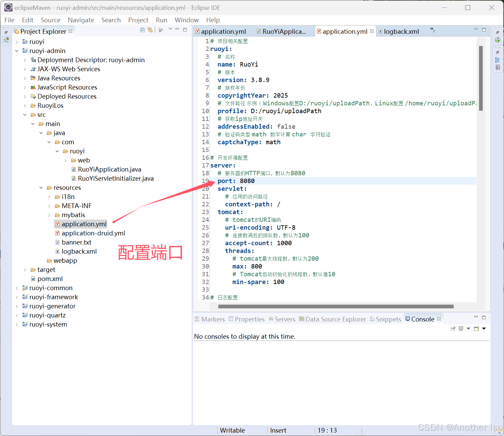The image size is (504, 436).
Task: Select banner.txt in resources
Action: pos(73,242)
